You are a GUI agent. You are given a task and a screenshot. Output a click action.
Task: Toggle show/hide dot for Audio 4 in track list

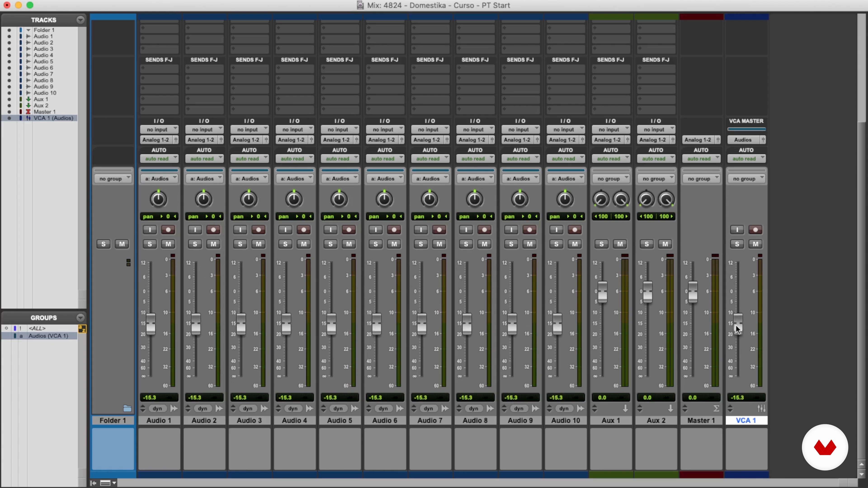click(9, 55)
